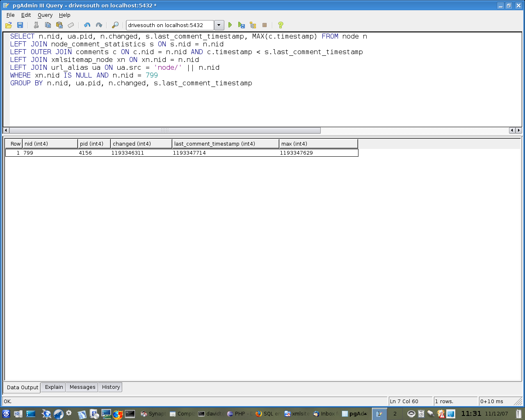
Task: Select the cell value 1193347714
Action: [225, 153]
